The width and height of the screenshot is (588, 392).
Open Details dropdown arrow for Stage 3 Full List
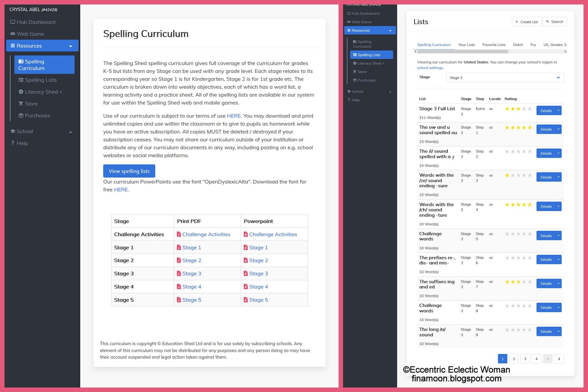(559, 111)
